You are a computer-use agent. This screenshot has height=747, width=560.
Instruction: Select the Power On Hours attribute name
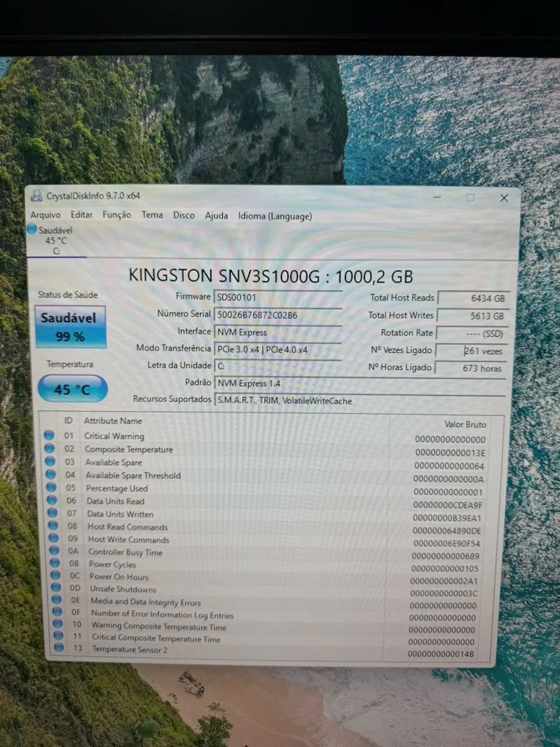(119, 577)
